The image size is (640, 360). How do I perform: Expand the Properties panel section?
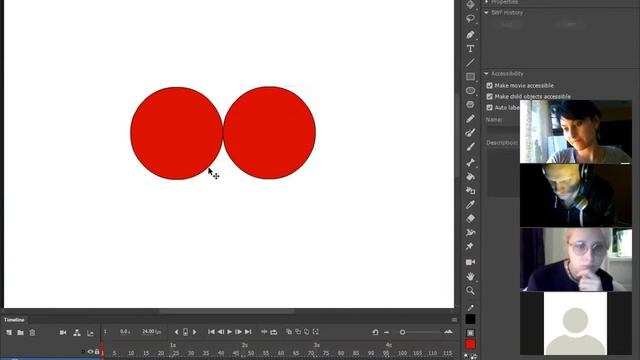click(487, 2)
